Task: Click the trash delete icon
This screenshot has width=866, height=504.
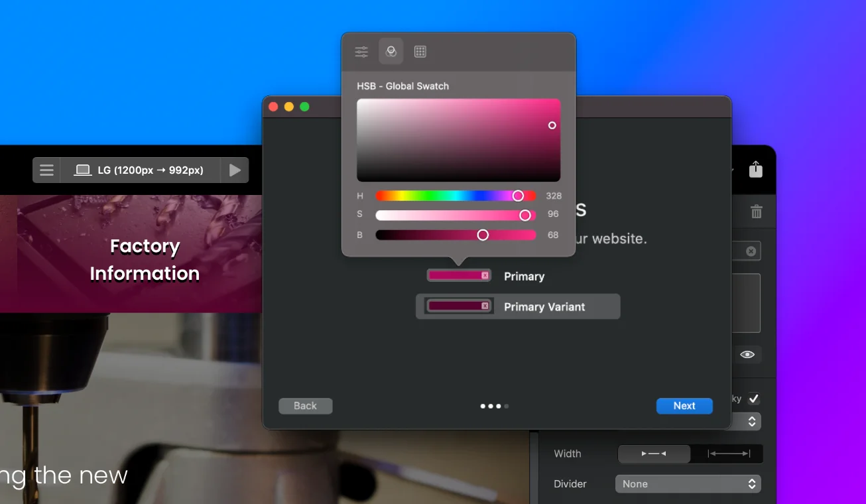Action: (757, 212)
